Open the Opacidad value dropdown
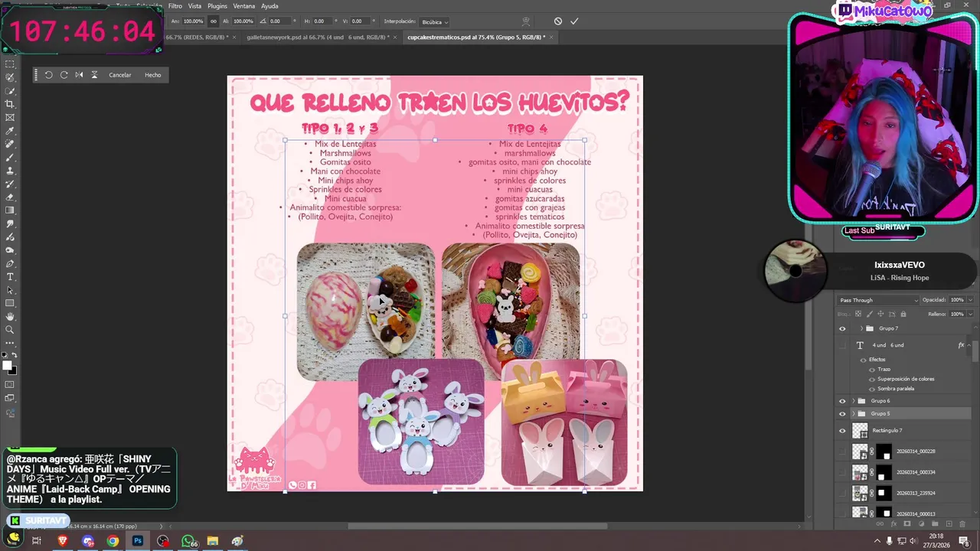This screenshot has width=980, height=551. click(970, 300)
